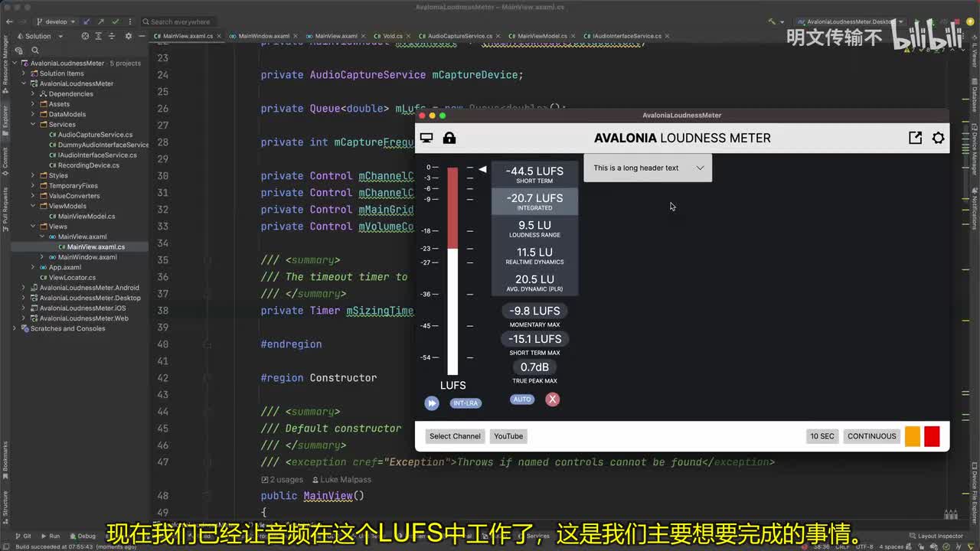
Task: Click the -44.5 LUFS short term reading
Action: click(x=534, y=174)
